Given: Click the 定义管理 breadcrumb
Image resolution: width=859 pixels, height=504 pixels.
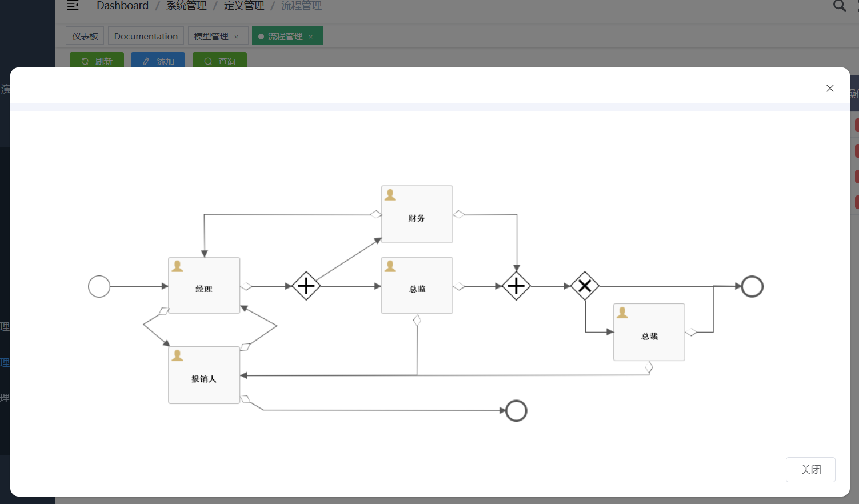Looking at the screenshot, I should 244,6.
